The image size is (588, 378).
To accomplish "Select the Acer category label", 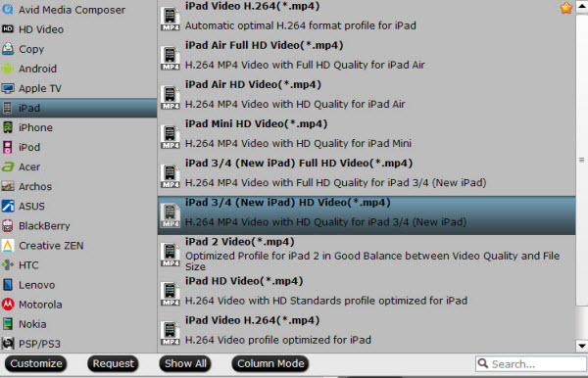I will (x=29, y=166).
